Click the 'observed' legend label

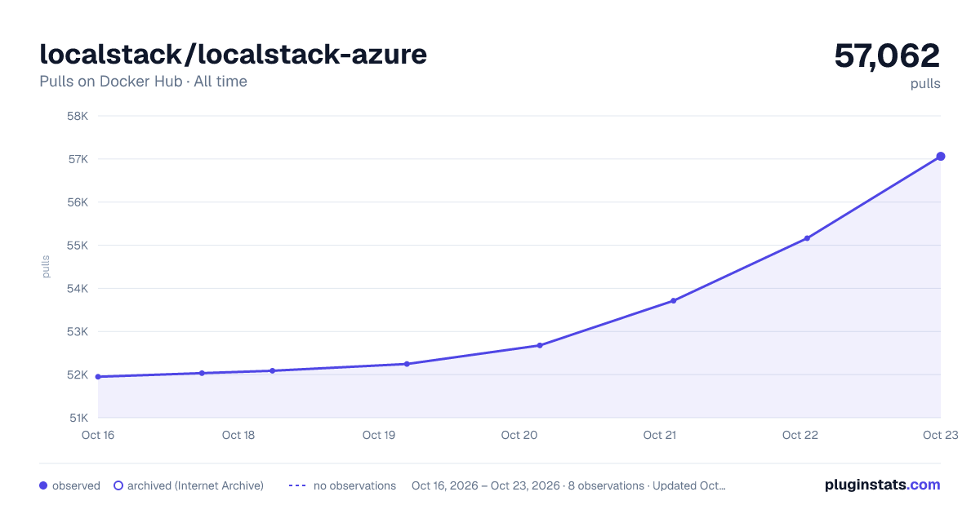tap(76, 485)
